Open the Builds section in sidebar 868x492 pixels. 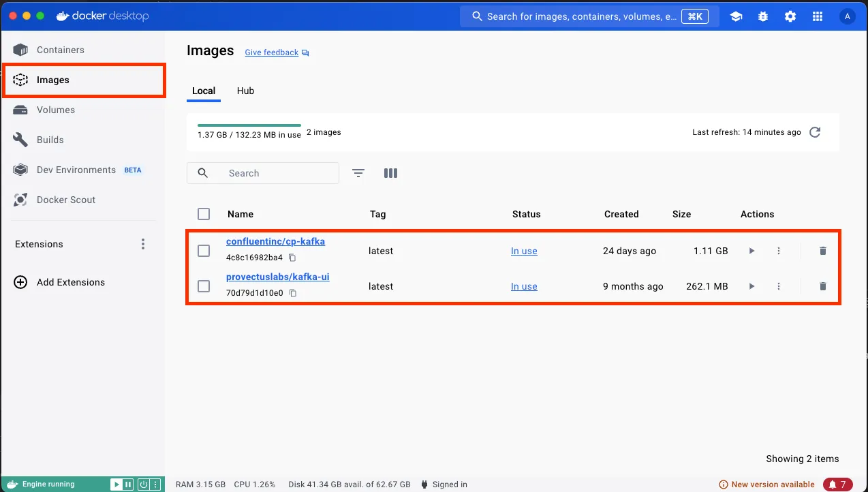pyautogui.click(x=50, y=140)
